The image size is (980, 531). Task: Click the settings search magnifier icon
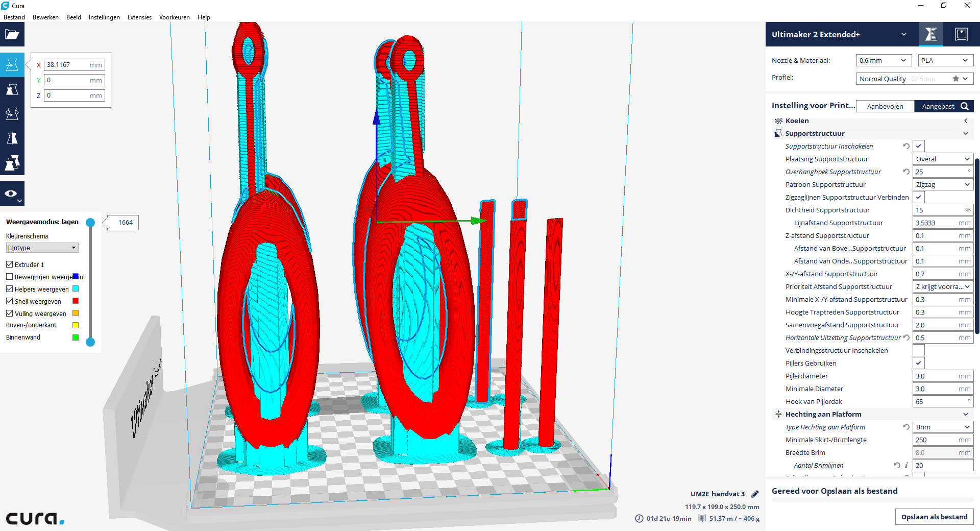tap(965, 106)
